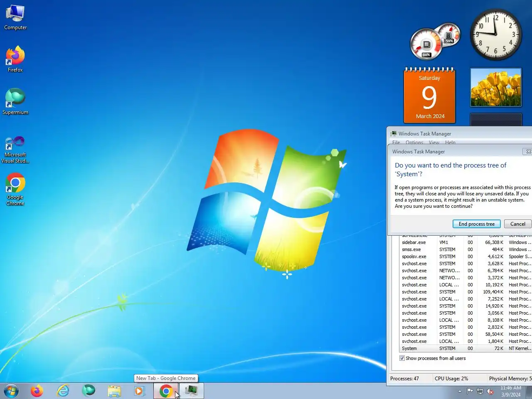Open the Action Center flag icon
The image size is (532, 399).
coord(470,391)
